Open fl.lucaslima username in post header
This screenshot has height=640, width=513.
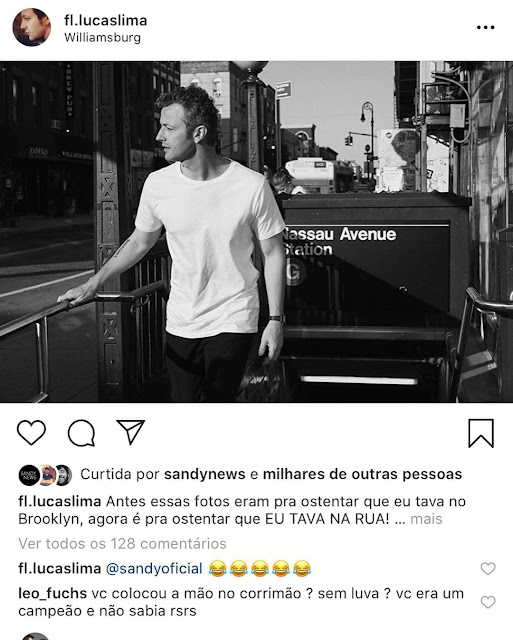coord(106,20)
